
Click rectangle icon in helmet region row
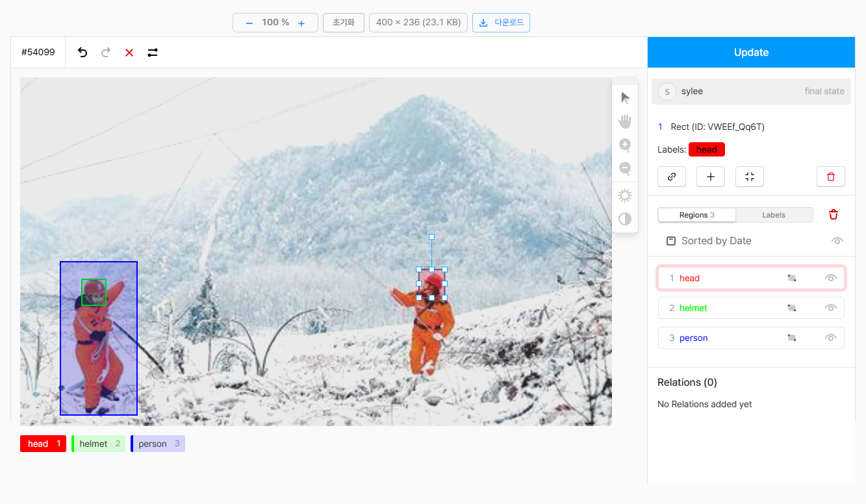point(792,308)
